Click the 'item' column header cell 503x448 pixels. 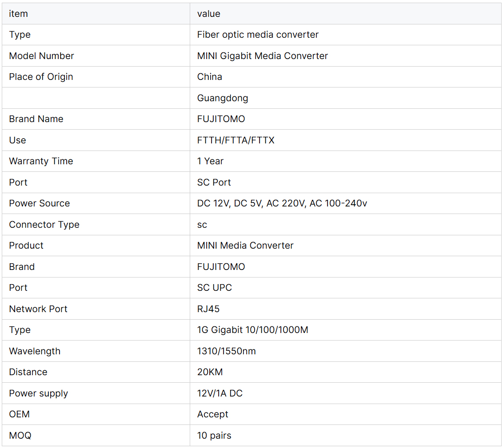[x=19, y=14]
